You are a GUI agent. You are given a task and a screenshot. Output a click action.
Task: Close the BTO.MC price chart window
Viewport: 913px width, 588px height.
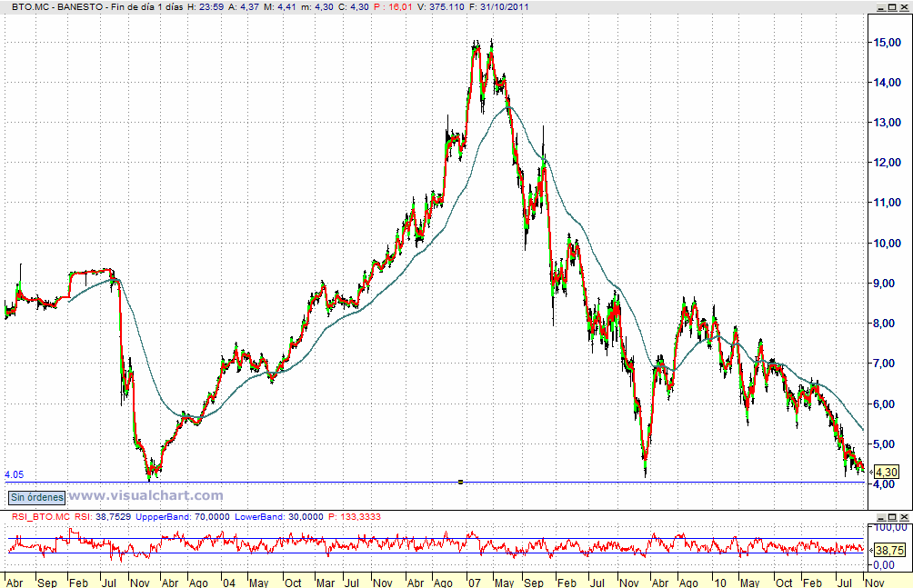[904, 7]
